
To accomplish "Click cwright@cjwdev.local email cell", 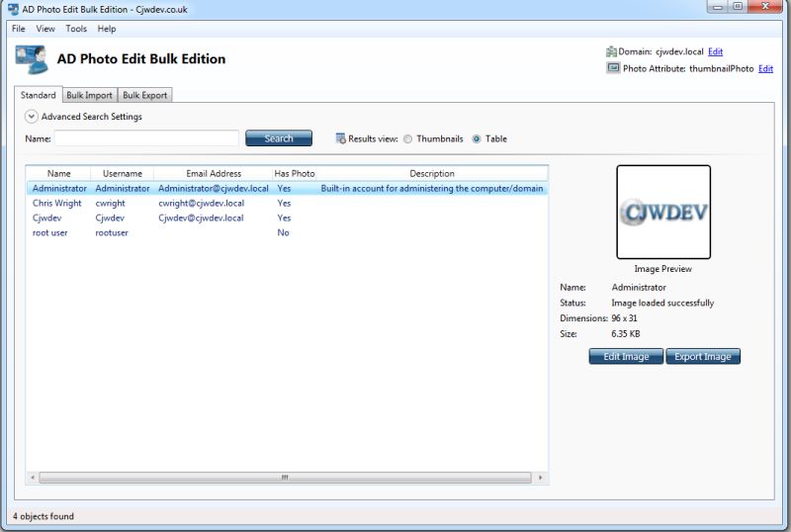I will tap(202, 203).
